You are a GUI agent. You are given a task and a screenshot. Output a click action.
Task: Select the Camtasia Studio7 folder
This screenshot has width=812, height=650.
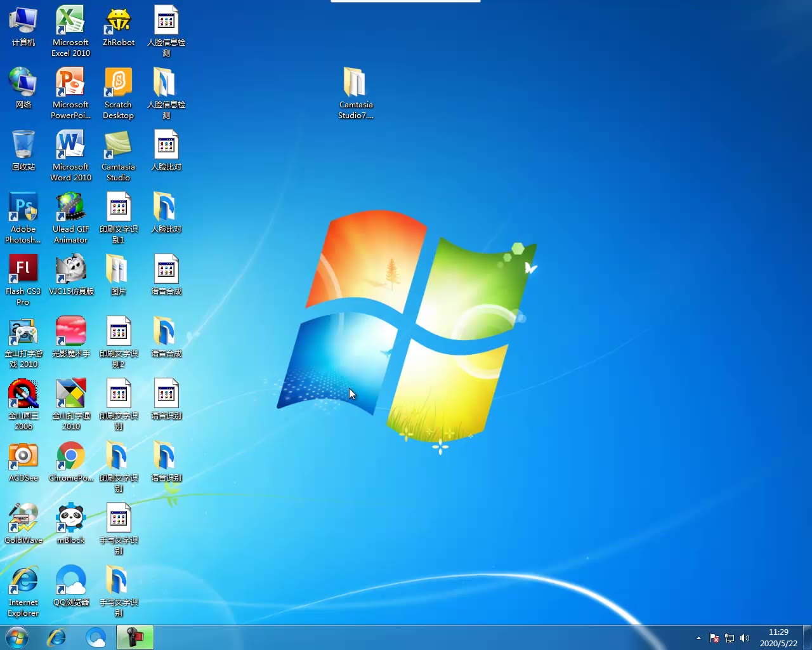(x=355, y=93)
